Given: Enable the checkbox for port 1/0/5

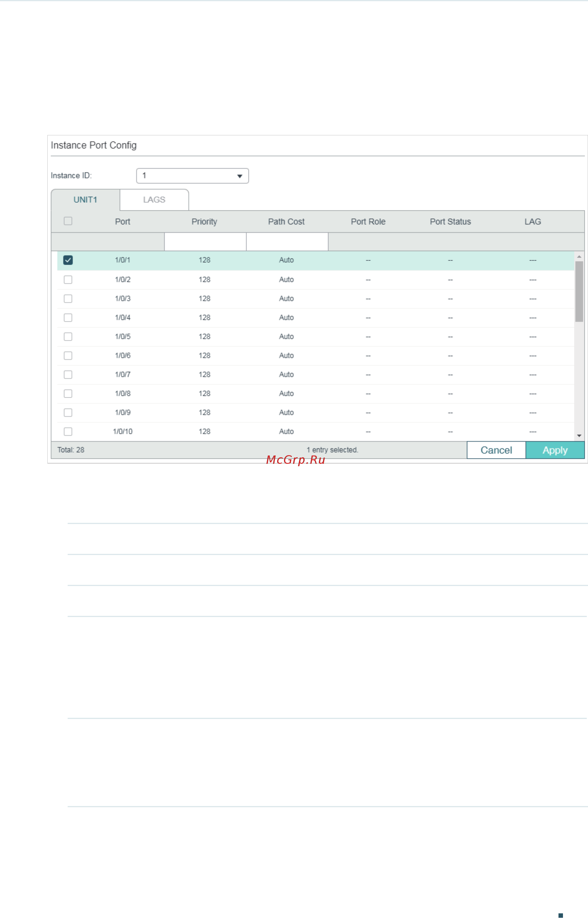Looking at the screenshot, I should [x=68, y=336].
